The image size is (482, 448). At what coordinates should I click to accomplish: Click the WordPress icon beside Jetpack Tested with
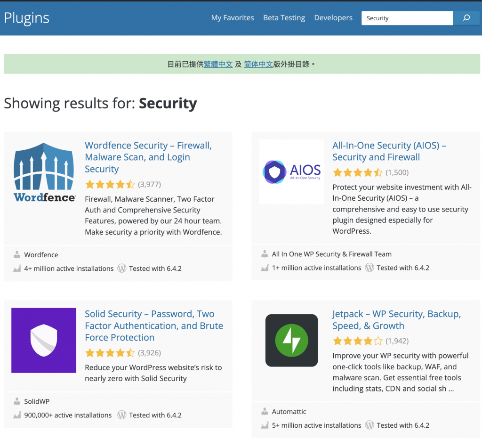tap(370, 425)
